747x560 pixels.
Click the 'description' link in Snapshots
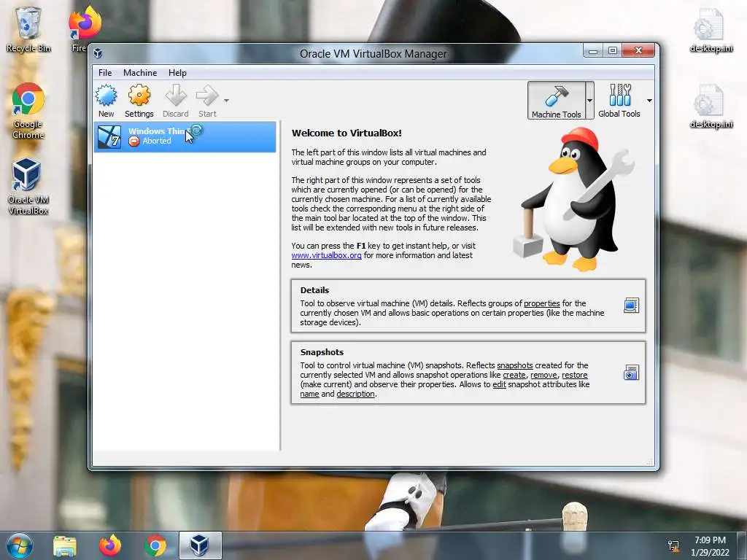coord(355,394)
